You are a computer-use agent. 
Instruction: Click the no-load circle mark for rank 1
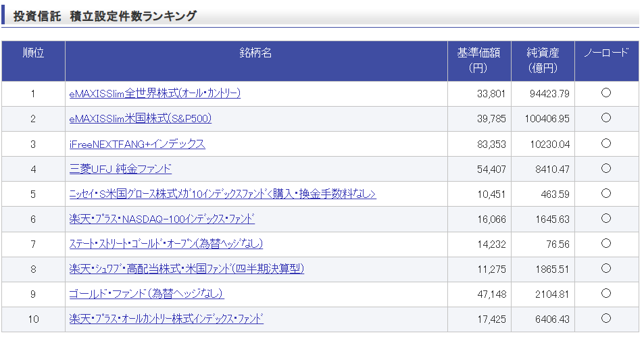click(x=605, y=93)
